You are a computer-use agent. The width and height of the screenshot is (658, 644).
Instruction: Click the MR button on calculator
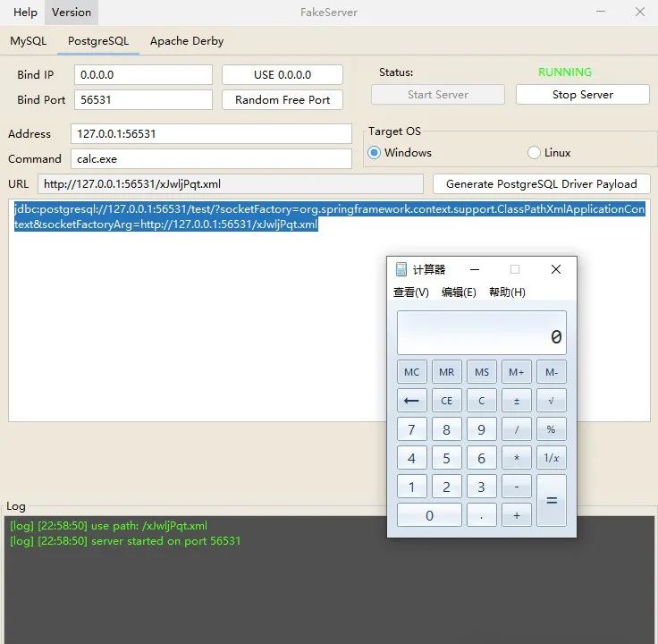click(x=446, y=372)
